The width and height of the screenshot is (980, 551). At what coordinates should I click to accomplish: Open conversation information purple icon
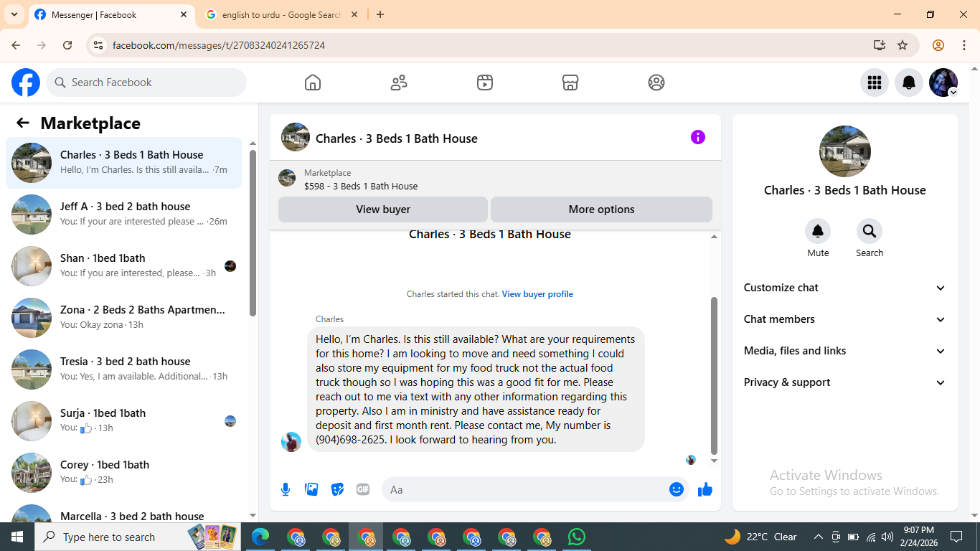[x=698, y=137]
